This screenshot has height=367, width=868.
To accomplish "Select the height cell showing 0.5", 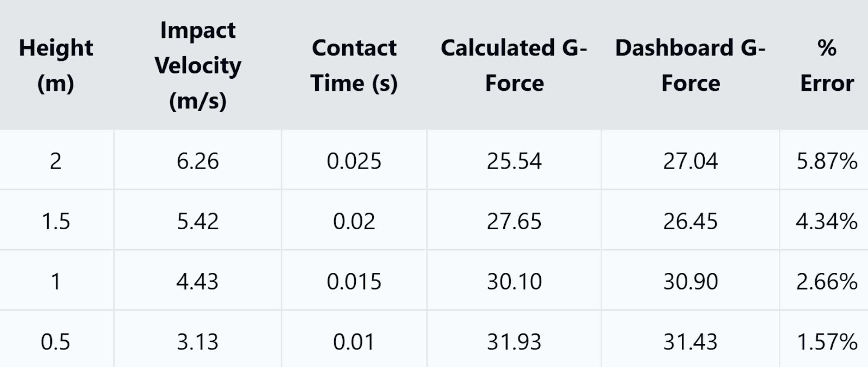I will (x=56, y=342).
